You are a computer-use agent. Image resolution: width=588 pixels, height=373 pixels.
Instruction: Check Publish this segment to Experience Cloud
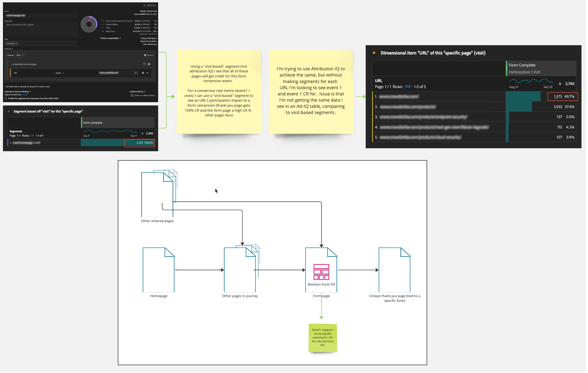click(6, 98)
